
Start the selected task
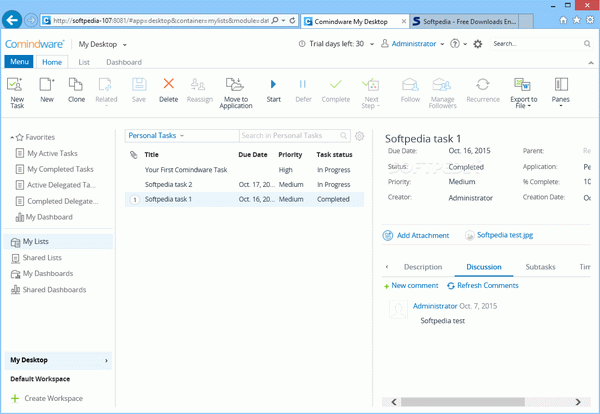point(273,90)
